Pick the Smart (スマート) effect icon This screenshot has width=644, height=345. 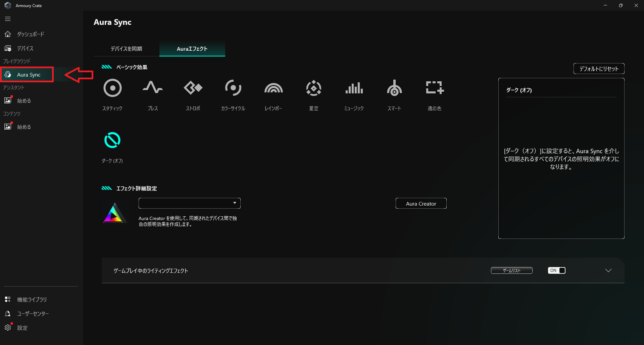coord(394,88)
